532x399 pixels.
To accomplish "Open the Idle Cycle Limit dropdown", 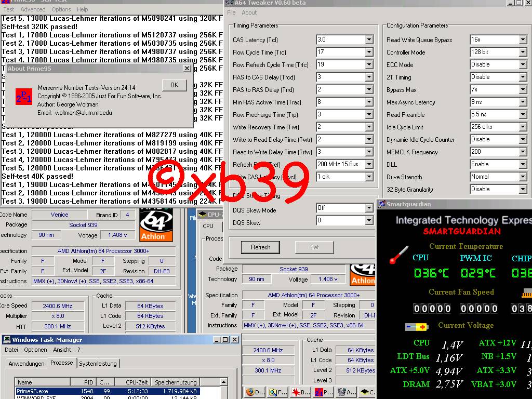I will point(523,127).
